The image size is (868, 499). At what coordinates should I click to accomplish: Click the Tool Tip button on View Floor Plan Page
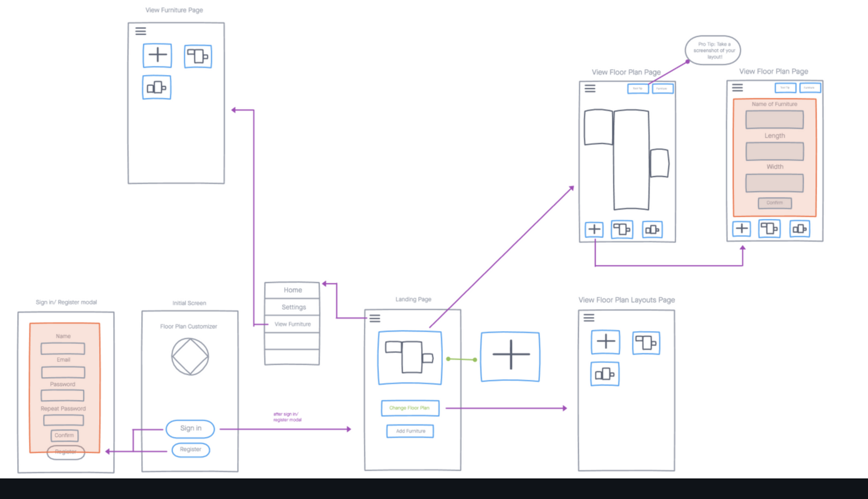pyautogui.click(x=638, y=89)
